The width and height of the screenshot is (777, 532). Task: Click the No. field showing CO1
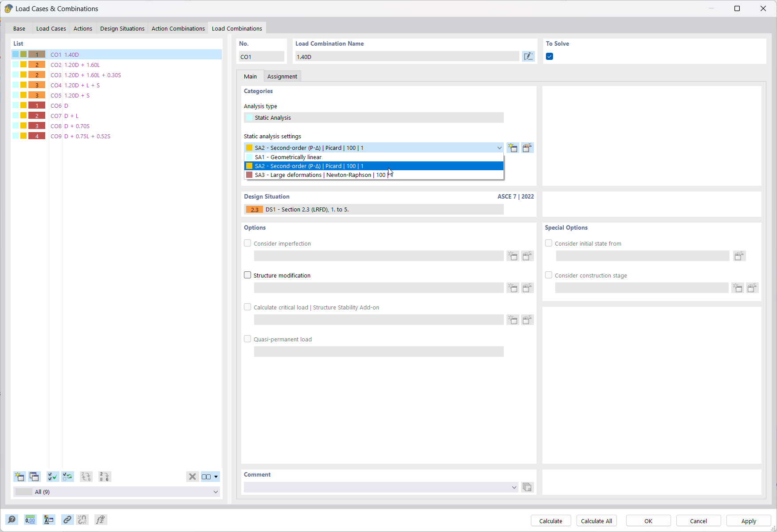point(262,56)
